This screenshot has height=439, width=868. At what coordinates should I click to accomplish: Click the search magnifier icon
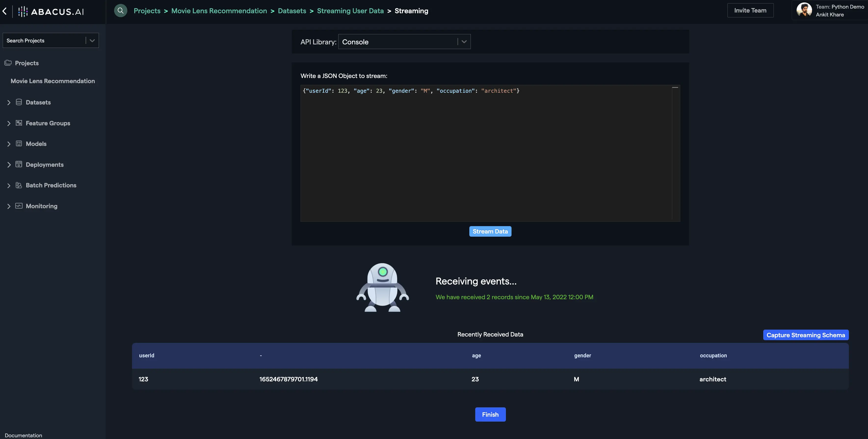(x=120, y=11)
